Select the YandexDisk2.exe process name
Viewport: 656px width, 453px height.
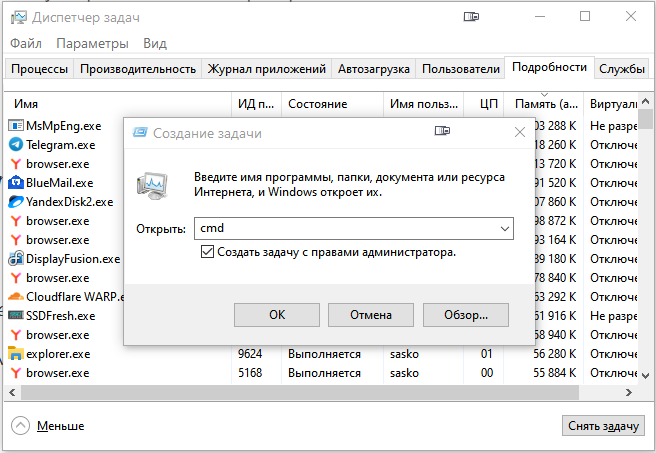coord(69,202)
